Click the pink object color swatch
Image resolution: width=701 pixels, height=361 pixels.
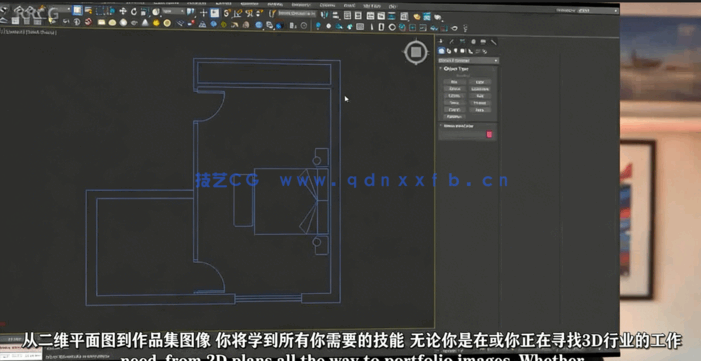coord(489,134)
